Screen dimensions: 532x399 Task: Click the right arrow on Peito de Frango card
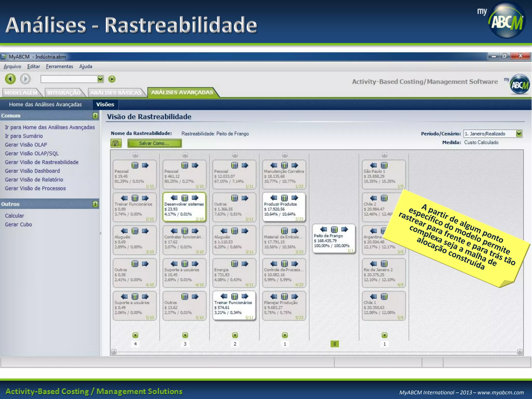tap(345, 229)
